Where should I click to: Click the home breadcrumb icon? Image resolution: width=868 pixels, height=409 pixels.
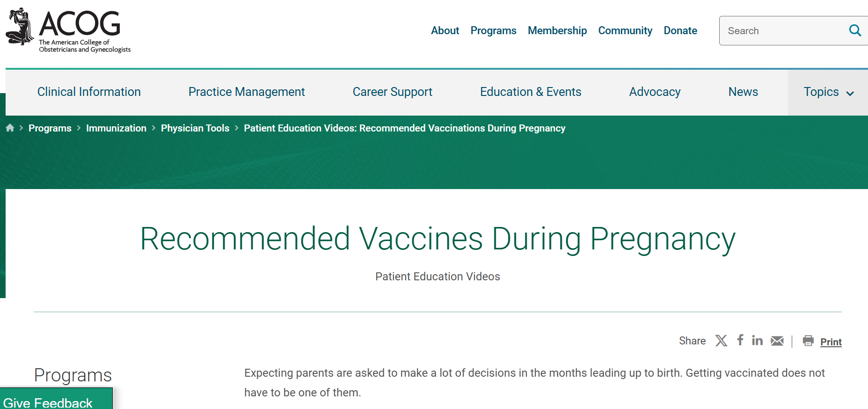tap(10, 128)
